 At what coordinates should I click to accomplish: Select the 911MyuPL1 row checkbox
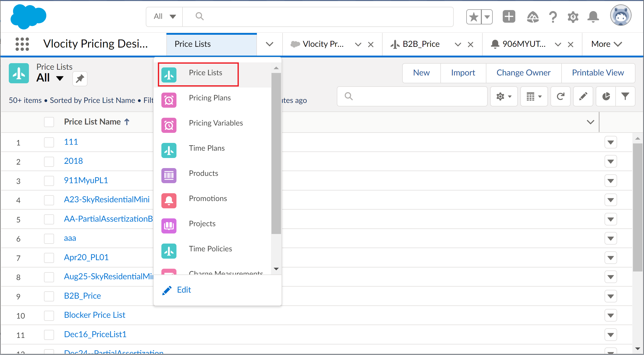click(x=49, y=181)
